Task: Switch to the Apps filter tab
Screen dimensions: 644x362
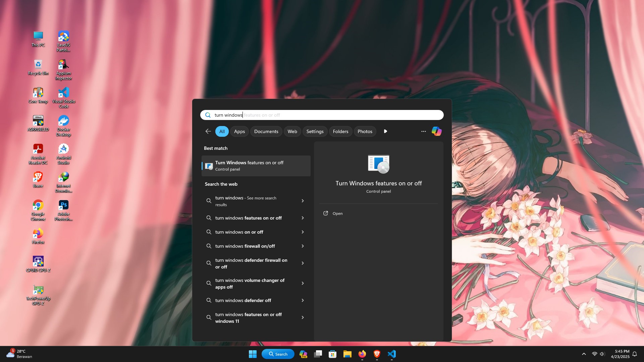Action: pyautogui.click(x=239, y=131)
